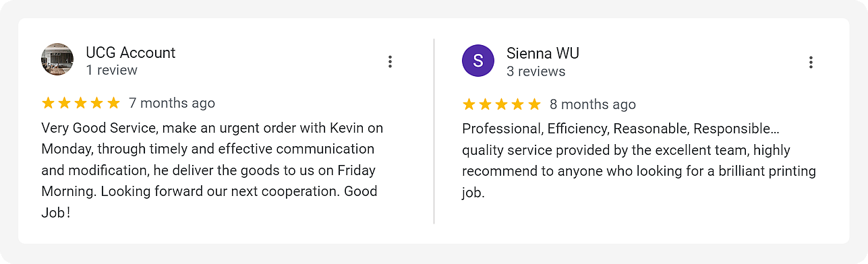Click UCG Account's profile photo
The height and width of the screenshot is (264, 868).
click(57, 60)
